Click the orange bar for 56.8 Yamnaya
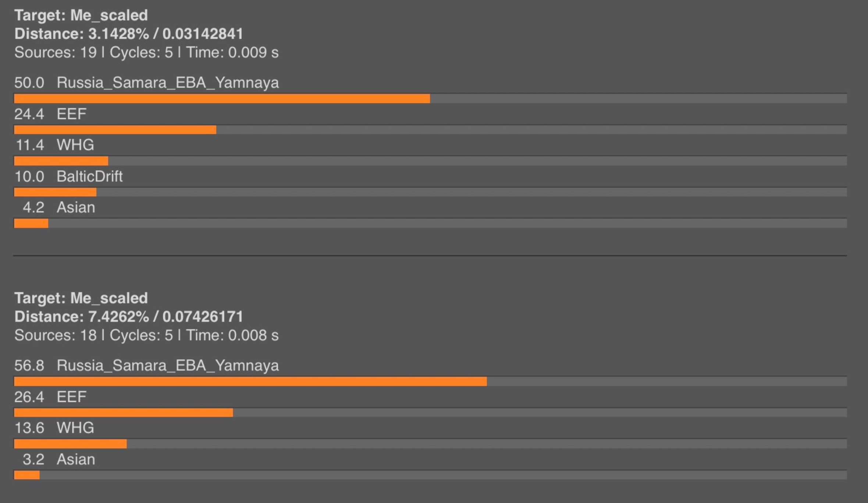The height and width of the screenshot is (503, 868). pyautogui.click(x=250, y=381)
